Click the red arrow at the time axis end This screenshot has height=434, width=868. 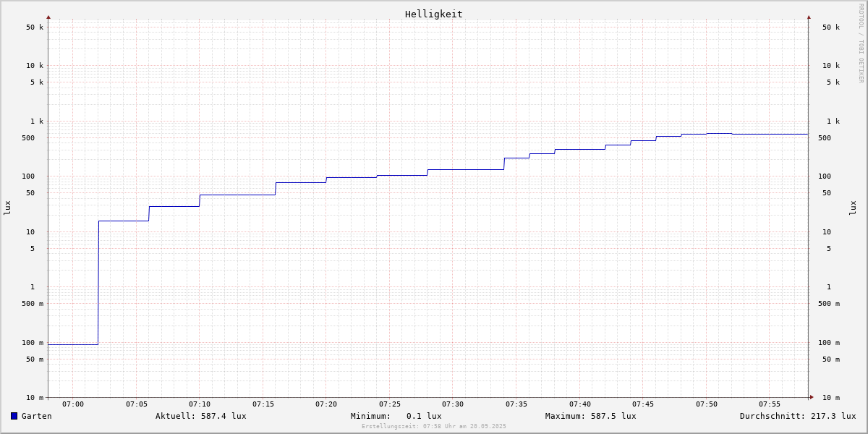point(812,397)
